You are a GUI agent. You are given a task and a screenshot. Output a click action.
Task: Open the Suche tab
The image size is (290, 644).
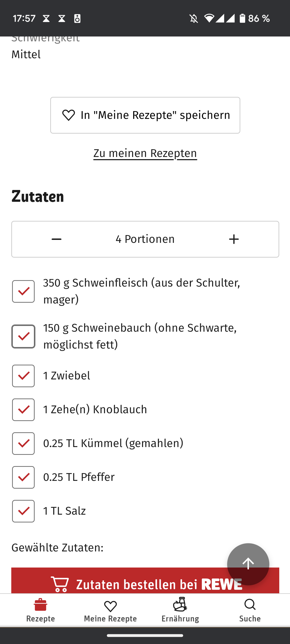point(250,610)
